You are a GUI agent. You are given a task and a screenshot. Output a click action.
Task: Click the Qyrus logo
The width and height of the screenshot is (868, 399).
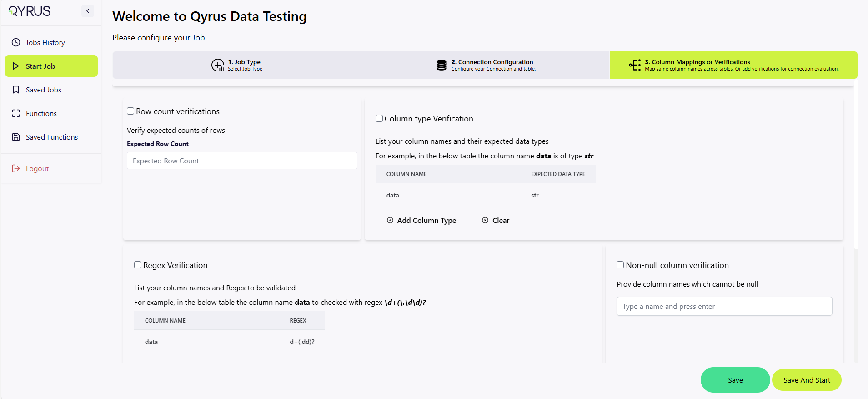(x=29, y=10)
